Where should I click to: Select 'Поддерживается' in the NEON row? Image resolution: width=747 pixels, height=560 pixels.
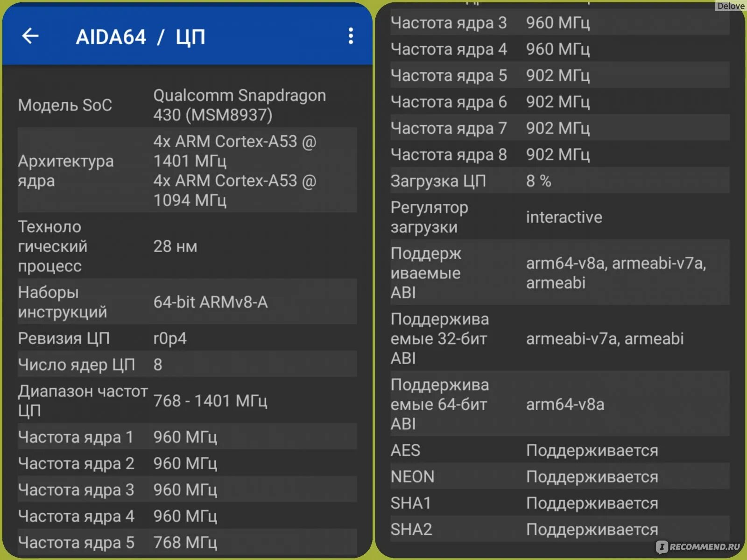coord(592,477)
